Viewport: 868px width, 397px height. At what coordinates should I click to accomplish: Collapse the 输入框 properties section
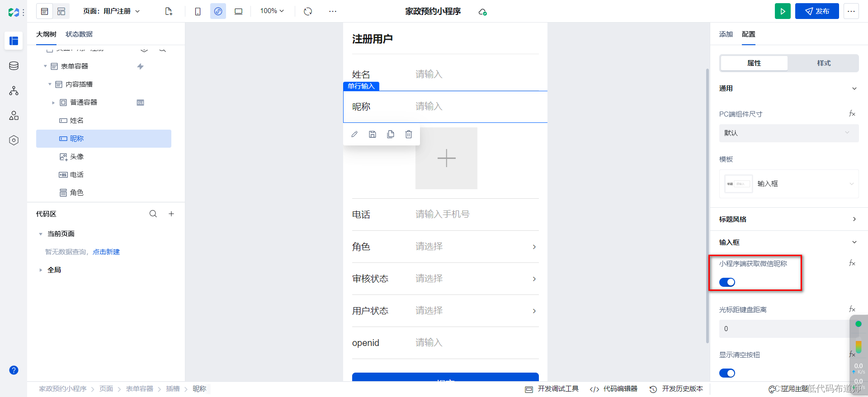(854, 242)
